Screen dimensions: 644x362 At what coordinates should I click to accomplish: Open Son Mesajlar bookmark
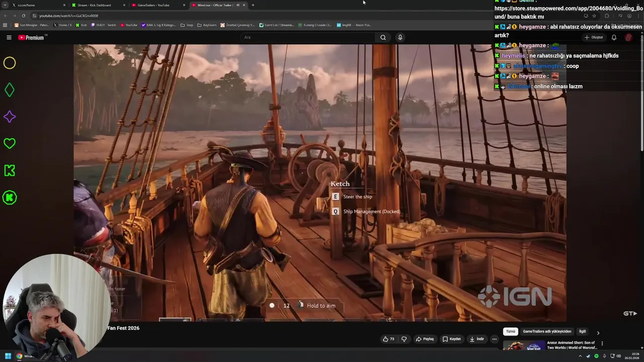31,25
